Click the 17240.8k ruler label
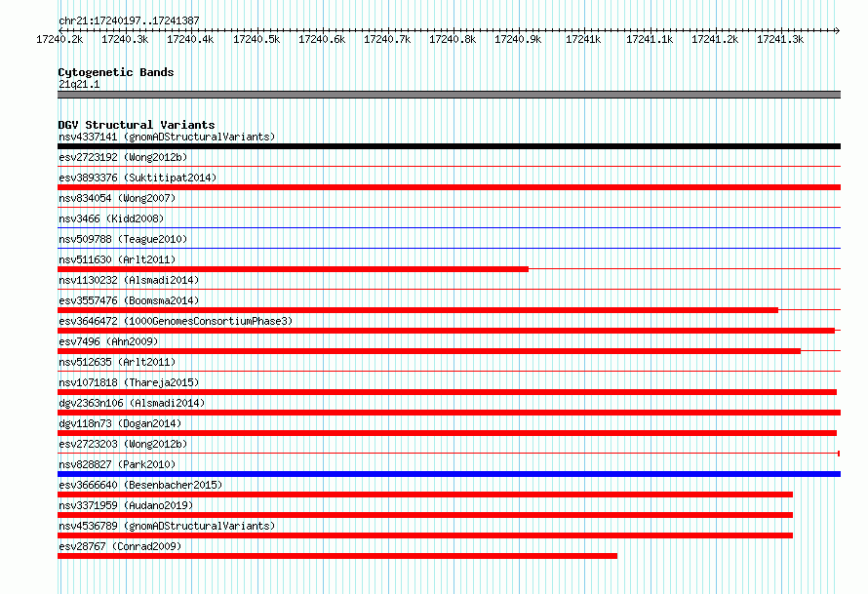This screenshot has height=594, width=868. 453,39
